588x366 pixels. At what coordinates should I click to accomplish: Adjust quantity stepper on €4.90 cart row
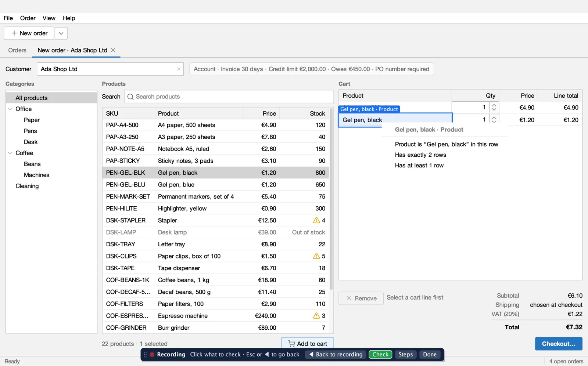coord(494,107)
